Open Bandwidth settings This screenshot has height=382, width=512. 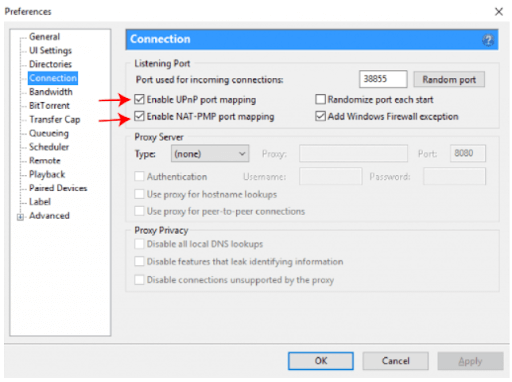(x=51, y=92)
